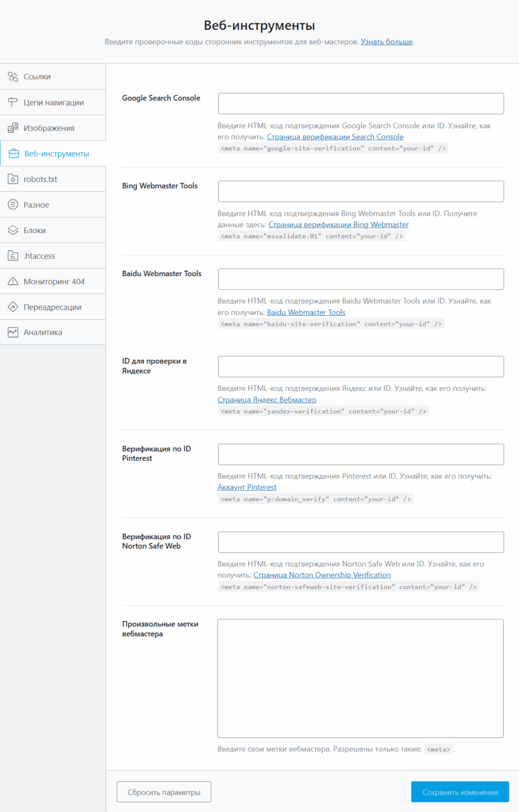The height and width of the screenshot is (812, 519).
Task: Open Страница верификации Search Console link
Action: click(x=335, y=137)
